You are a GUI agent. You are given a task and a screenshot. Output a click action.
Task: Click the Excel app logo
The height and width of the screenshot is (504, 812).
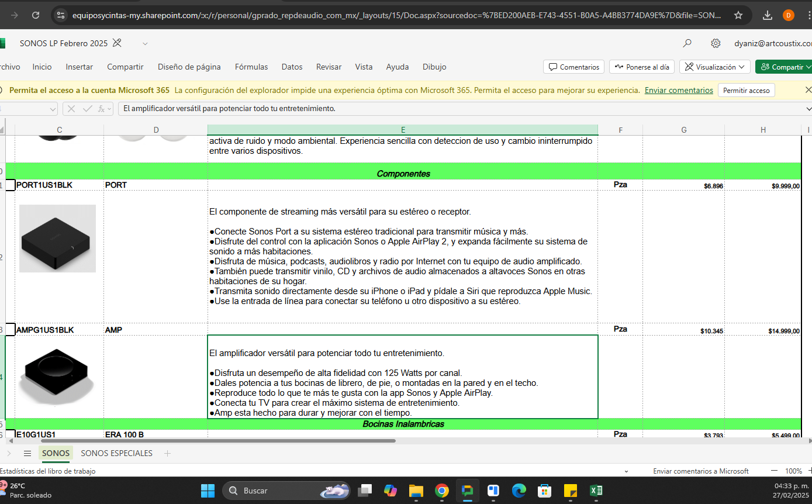pyautogui.click(x=2, y=43)
